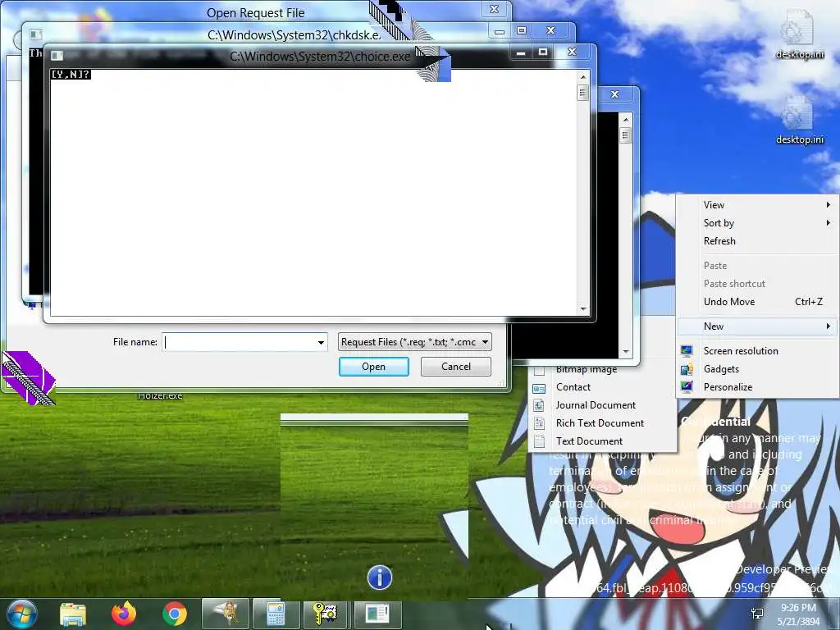Click the blue information icon on desktop
840x630 pixels.
coord(380,577)
